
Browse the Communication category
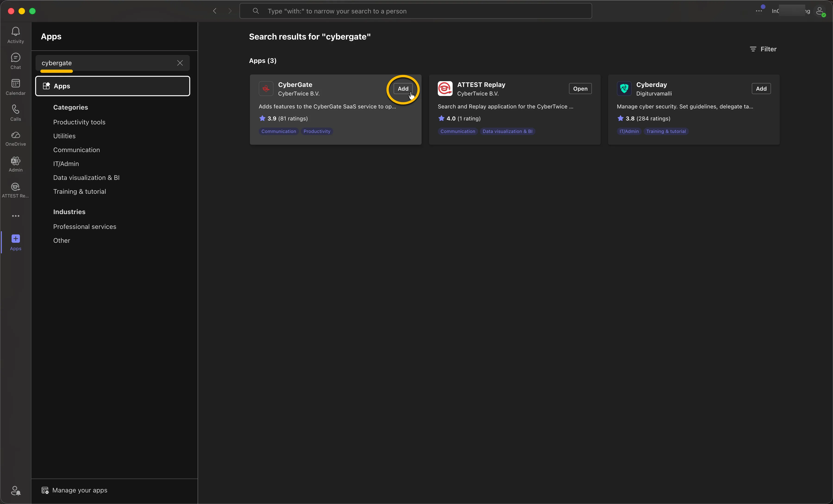coord(76,150)
